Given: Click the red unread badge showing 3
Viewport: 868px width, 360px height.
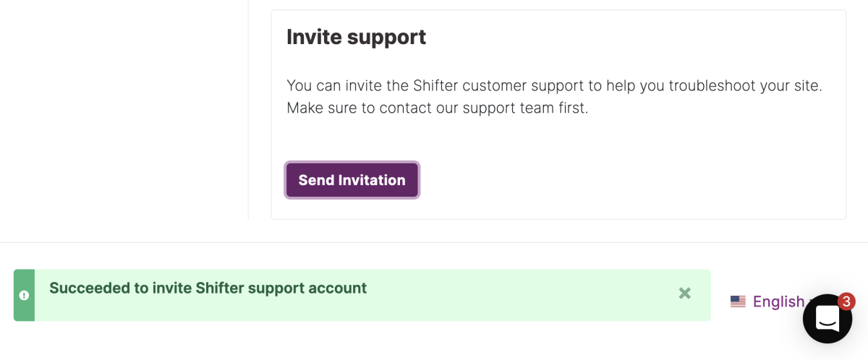Looking at the screenshot, I should (x=846, y=301).
